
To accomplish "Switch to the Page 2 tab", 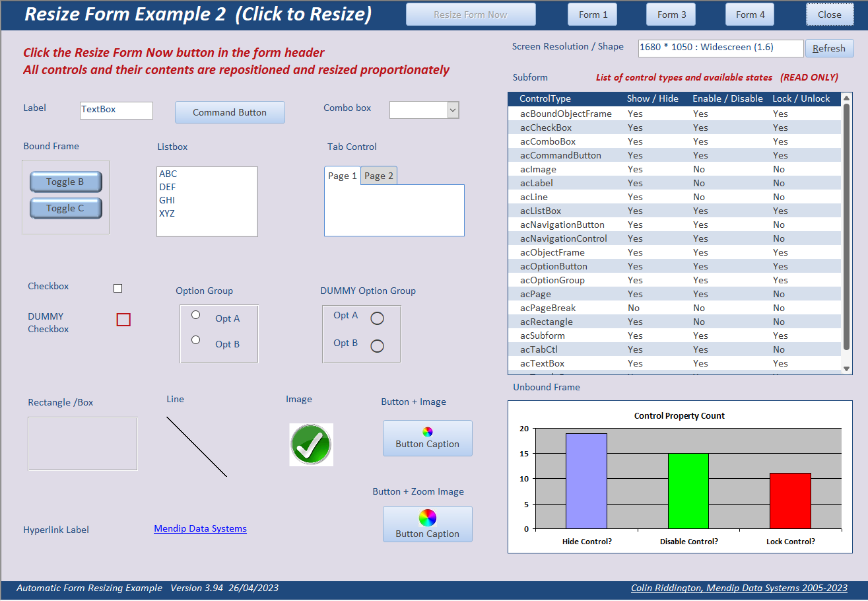I will 379,176.
